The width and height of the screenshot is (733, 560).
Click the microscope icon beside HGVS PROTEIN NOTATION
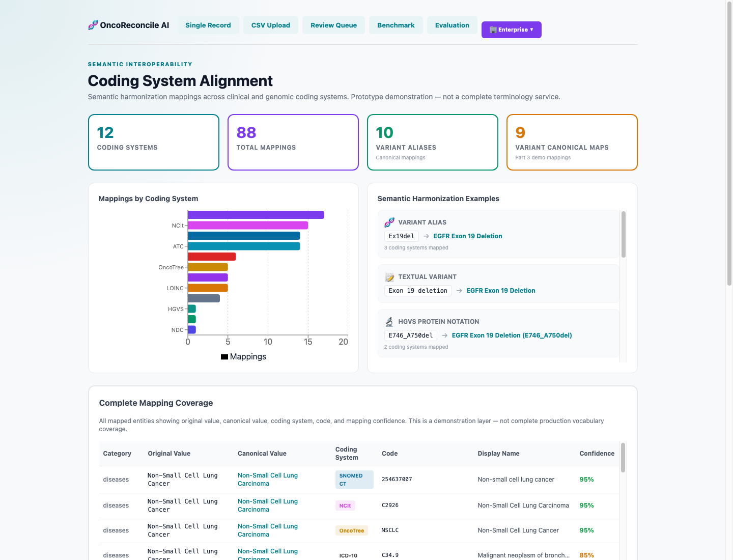point(389,322)
